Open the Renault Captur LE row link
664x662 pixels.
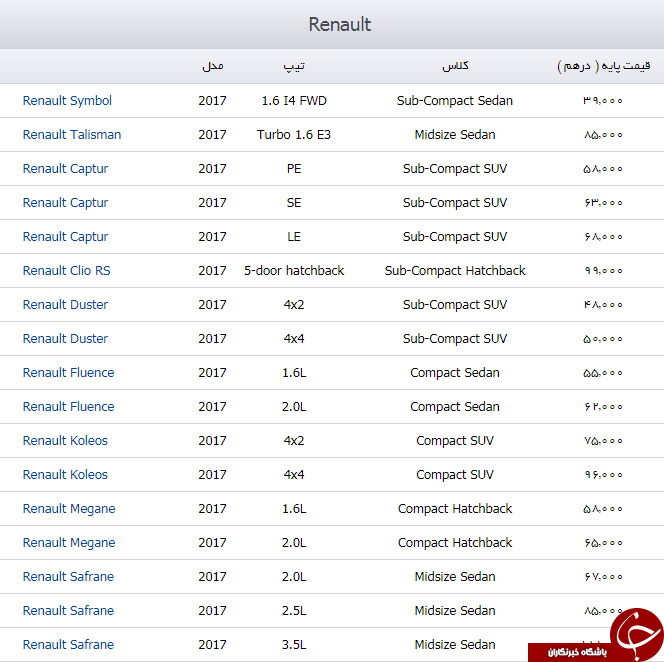click(65, 236)
